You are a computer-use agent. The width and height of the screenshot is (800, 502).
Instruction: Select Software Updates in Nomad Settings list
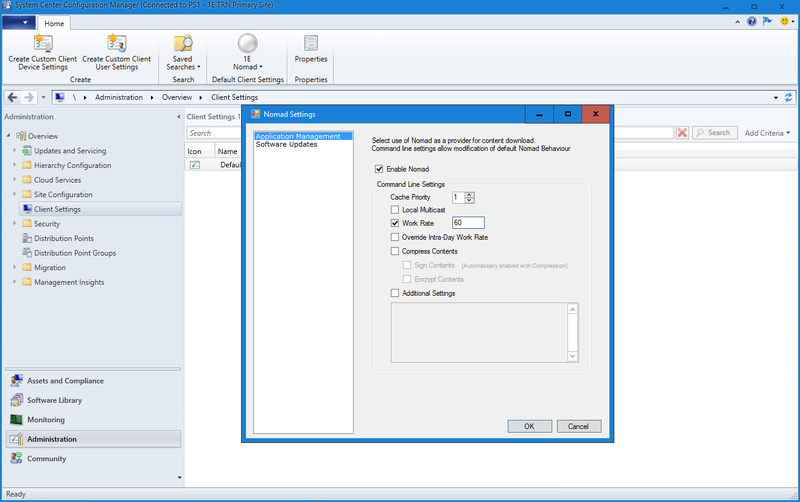coord(286,145)
